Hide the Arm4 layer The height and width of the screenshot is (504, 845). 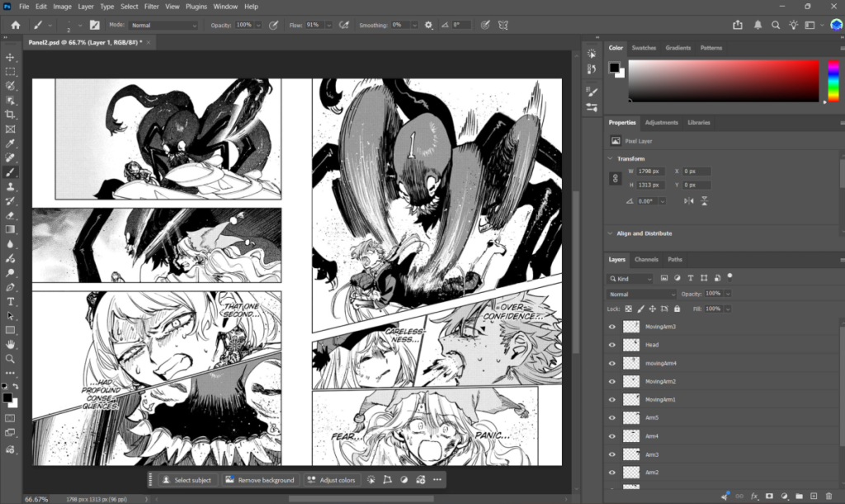[612, 436]
